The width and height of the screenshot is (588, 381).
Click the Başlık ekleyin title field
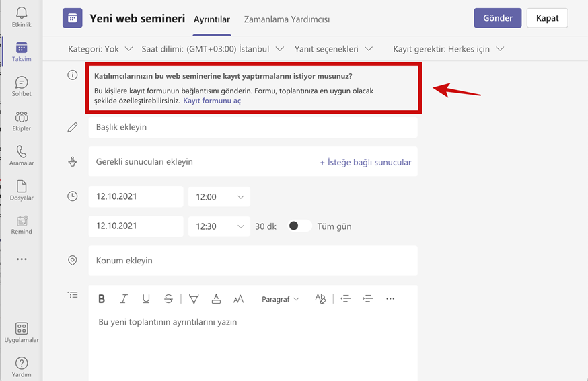253,127
